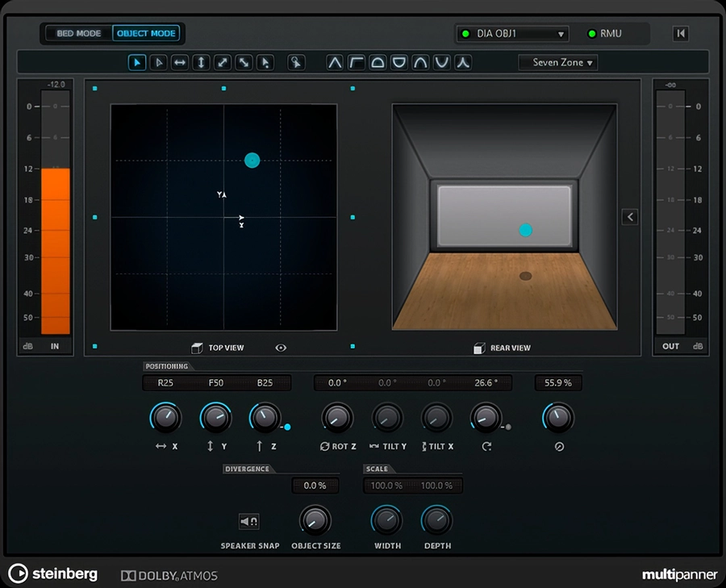This screenshot has height=588, width=726.
Task: Select the arch curve elevation pattern
Action: (x=420, y=62)
